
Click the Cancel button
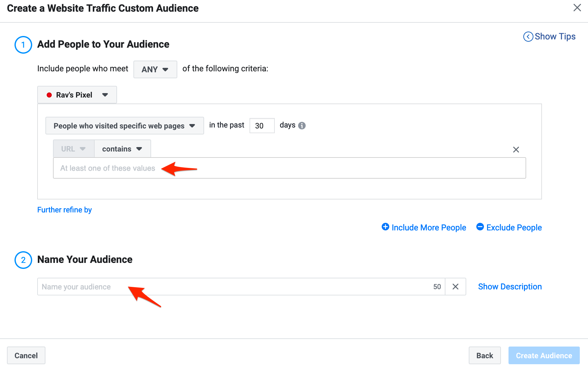tap(26, 355)
